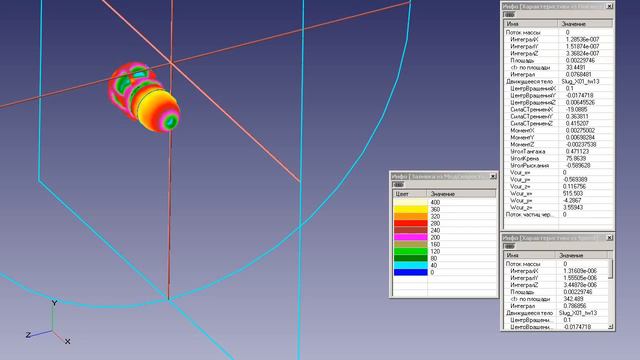Select the value 1.51874e-007 in upper panel

[582, 47]
